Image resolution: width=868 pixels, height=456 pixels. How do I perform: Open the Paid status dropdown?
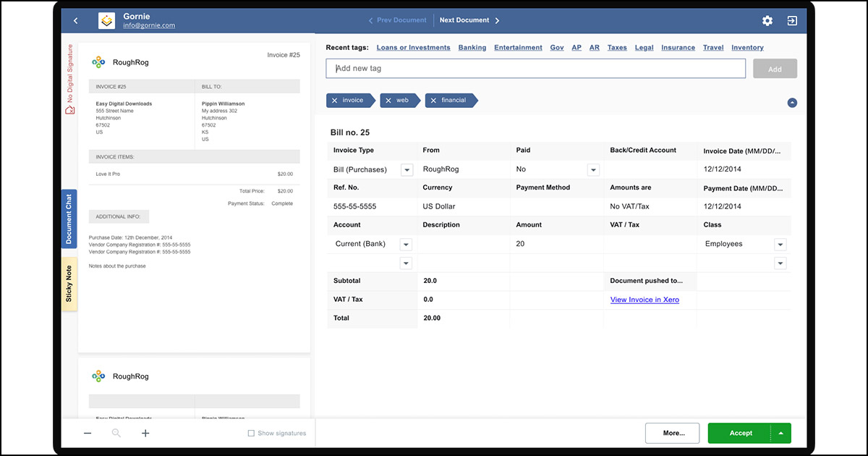pyautogui.click(x=593, y=170)
